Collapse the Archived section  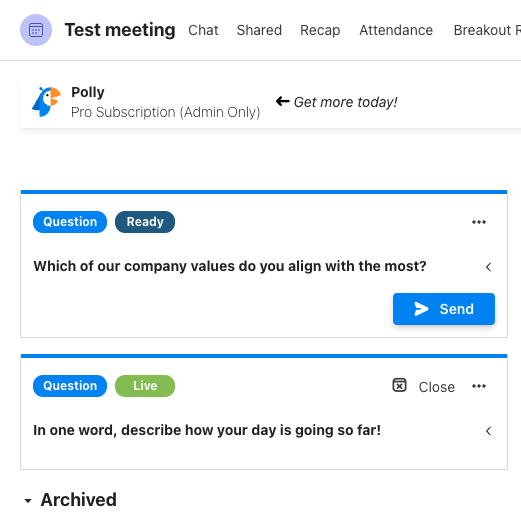pos(28,500)
